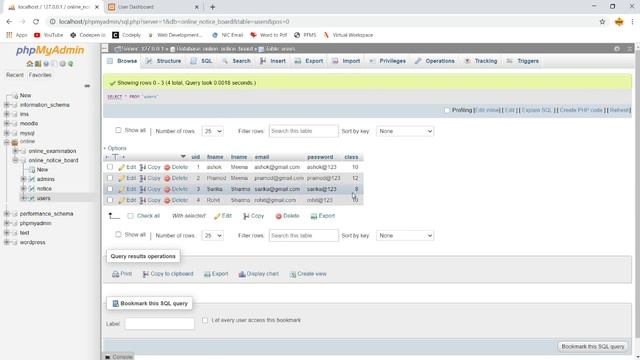This screenshot has height=360, width=640.
Task: Click the red Delete icon for ashok row
Action: click(x=167, y=167)
